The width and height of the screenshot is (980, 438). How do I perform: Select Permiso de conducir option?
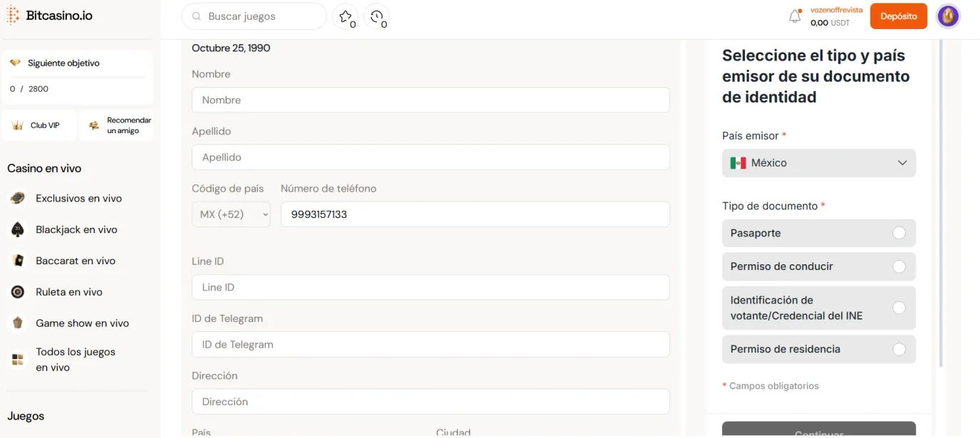[899, 266]
